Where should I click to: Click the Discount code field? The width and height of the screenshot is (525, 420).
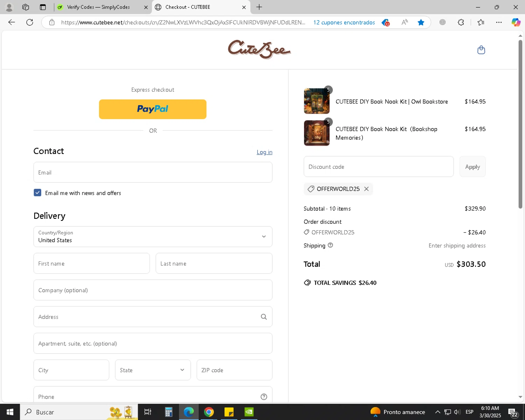pyautogui.click(x=379, y=167)
